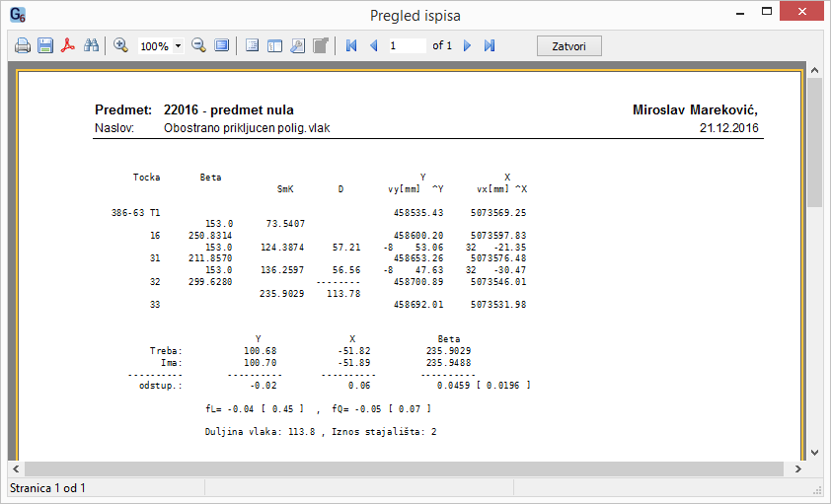Jump to the last page
Image resolution: width=831 pixels, height=504 pixels.
[490, 46]
